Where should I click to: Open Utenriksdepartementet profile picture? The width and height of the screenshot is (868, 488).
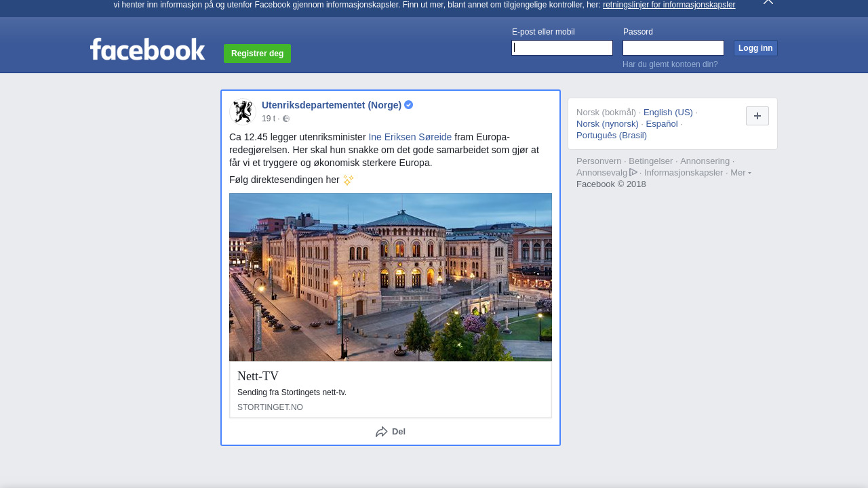click(x=242, y=112)
